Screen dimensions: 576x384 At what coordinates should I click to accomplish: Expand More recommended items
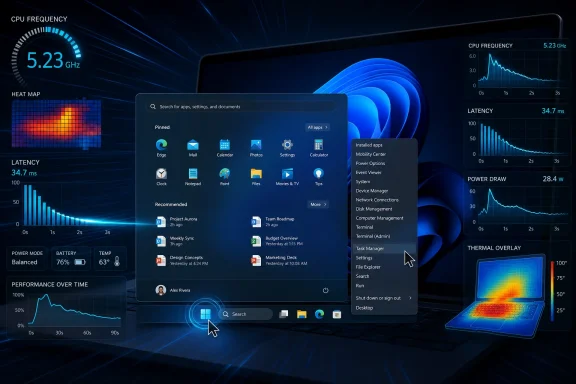pos(318,204)
